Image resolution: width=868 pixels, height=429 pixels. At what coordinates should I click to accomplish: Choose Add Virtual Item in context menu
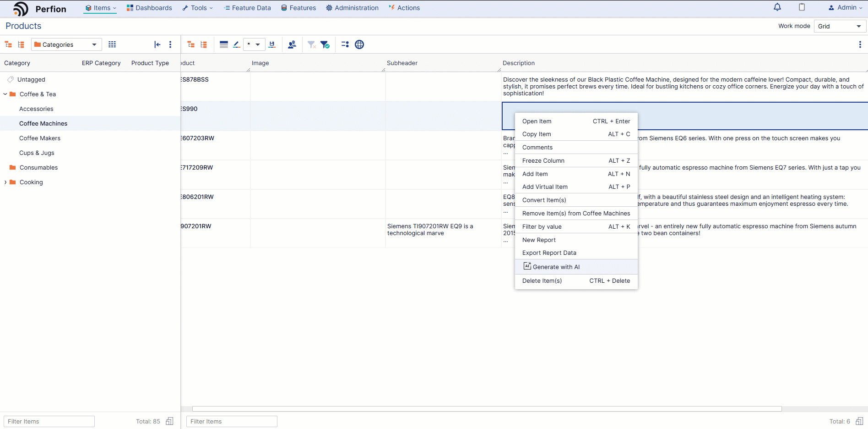tap(576, 187)
